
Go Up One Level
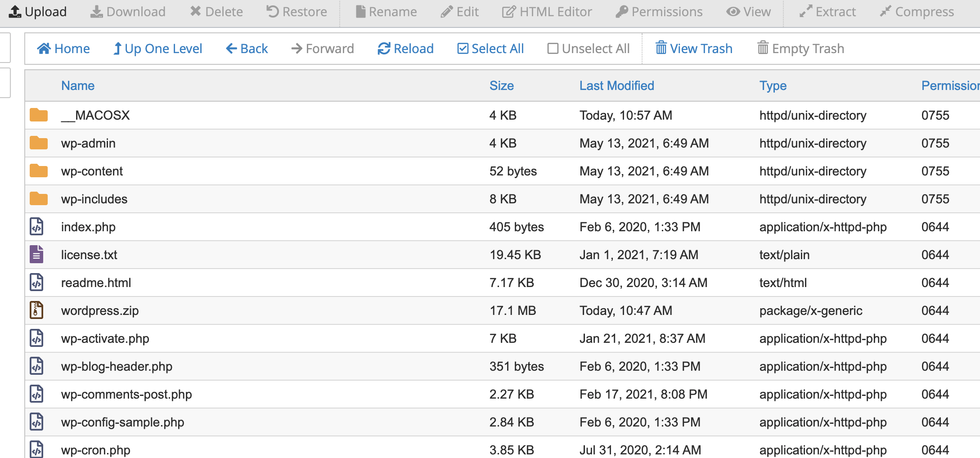[x=157, y=49]
